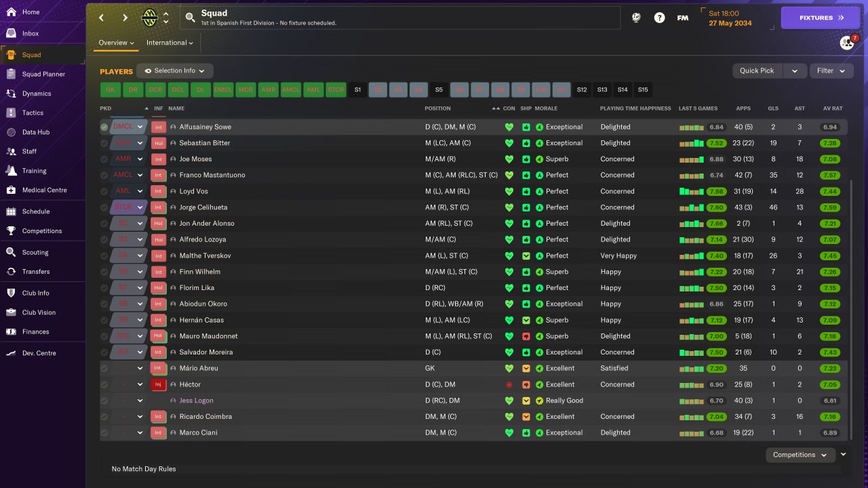The width and height of the screenshot is (868, 488).
Task: Toggle selection circle for Joe Moses
Action: 104,159
